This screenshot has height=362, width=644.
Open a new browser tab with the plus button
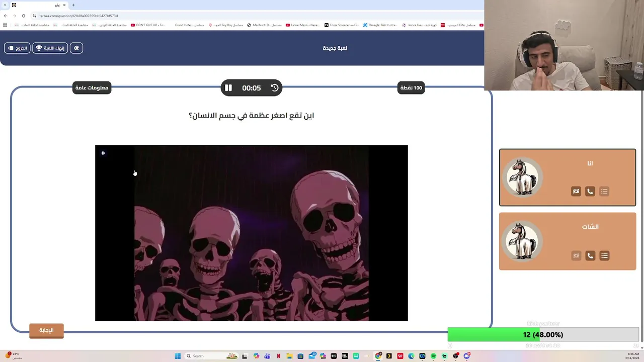pyautogui.click(x=73, y=5)
